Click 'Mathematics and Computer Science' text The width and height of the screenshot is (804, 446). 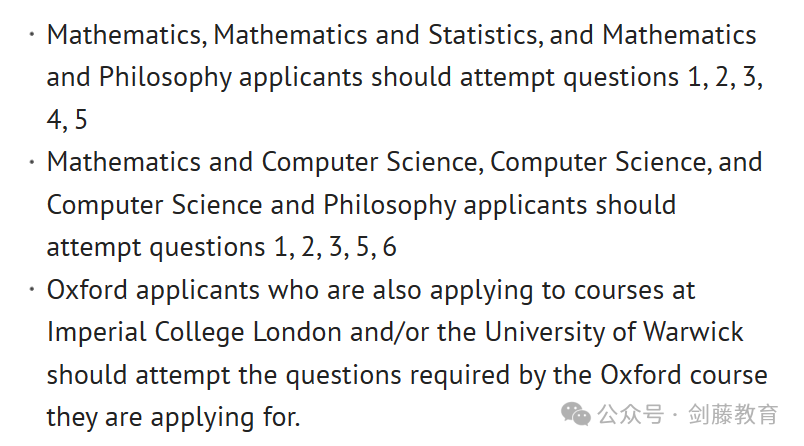pos(262,163)
